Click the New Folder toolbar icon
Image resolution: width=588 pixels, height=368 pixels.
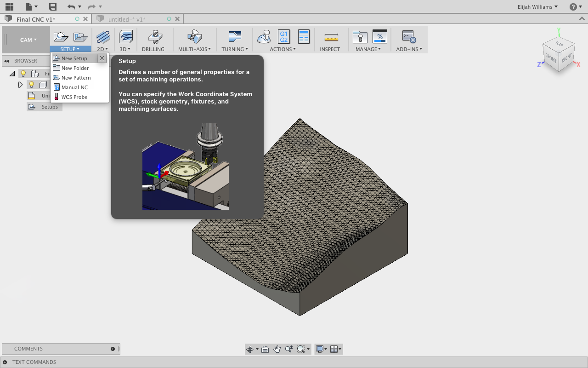pos(81,37)
